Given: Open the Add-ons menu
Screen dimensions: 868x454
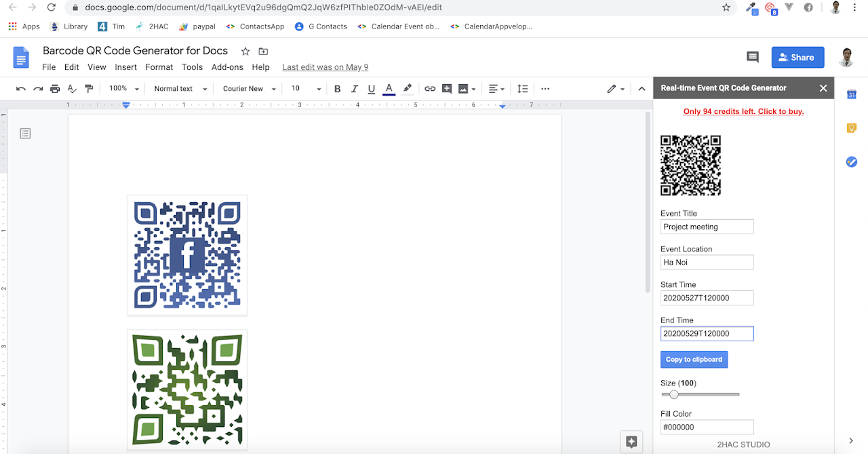Looking at the screenshot, I should point(227,67).
